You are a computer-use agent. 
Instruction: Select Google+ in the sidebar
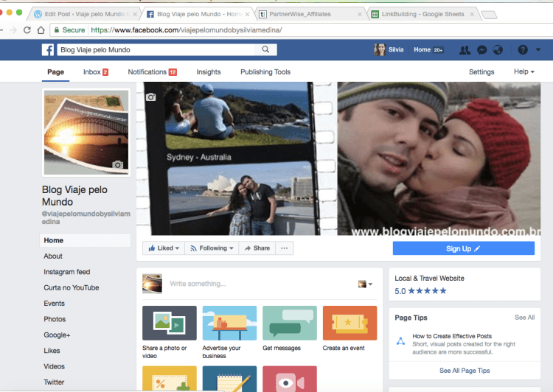[57, 335]
